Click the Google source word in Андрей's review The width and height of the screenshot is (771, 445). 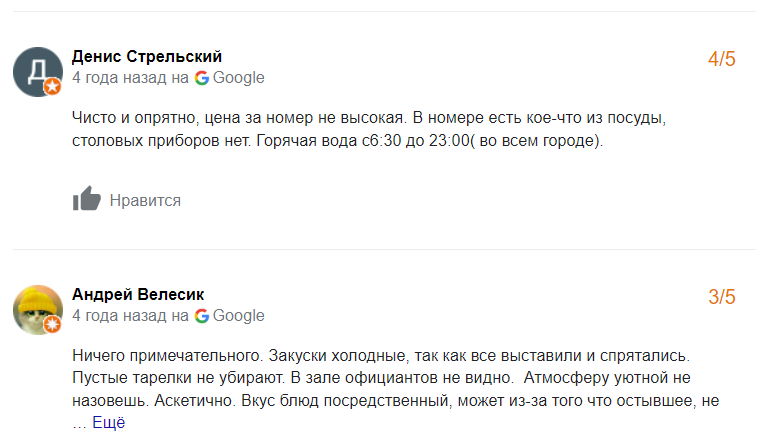(239, 316)
